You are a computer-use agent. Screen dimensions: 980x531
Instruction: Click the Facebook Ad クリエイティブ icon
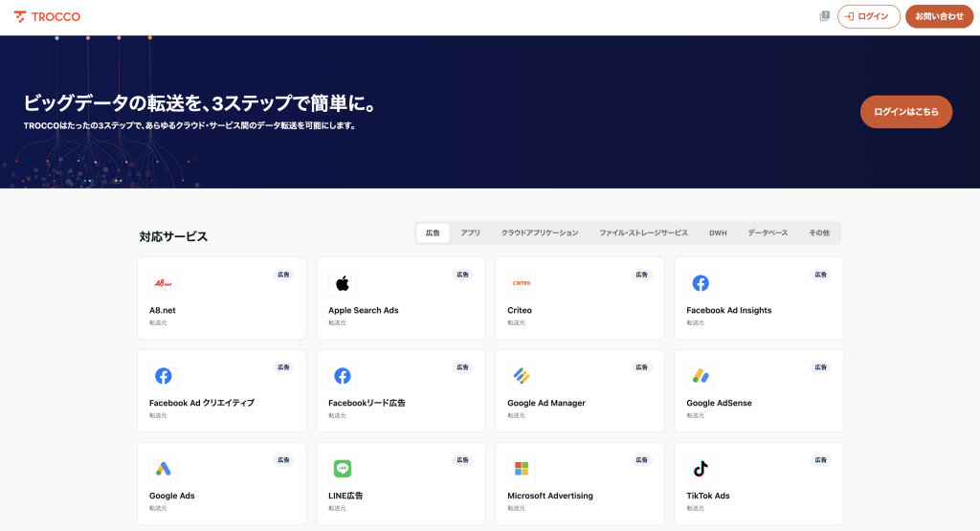click(163, 376)
